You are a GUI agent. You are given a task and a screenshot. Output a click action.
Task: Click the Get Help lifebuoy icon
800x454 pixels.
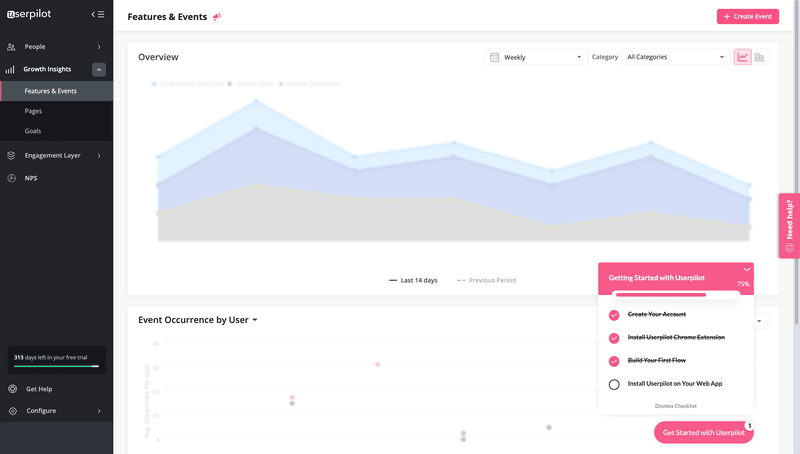[13, 389]
